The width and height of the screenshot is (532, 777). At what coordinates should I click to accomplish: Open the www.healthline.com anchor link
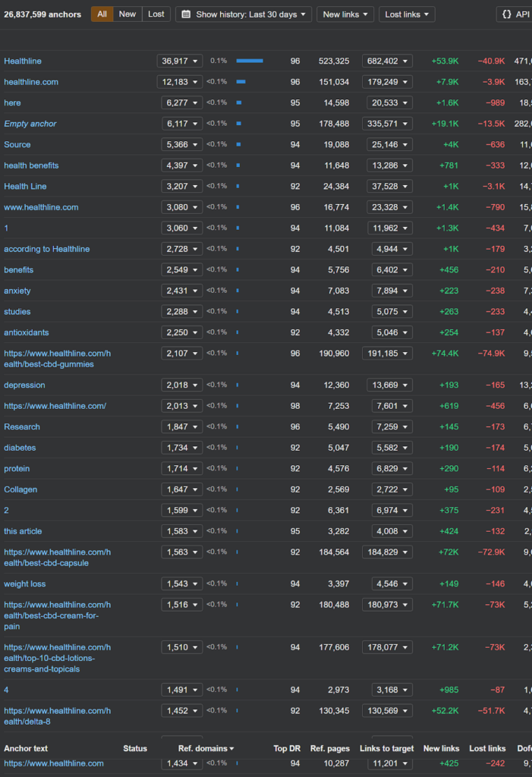tap(41, 207)
